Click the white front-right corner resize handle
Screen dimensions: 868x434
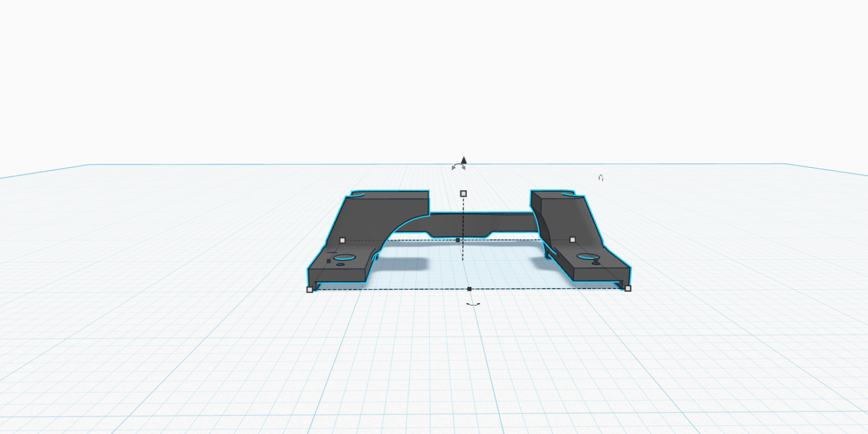tap(628, 289)
